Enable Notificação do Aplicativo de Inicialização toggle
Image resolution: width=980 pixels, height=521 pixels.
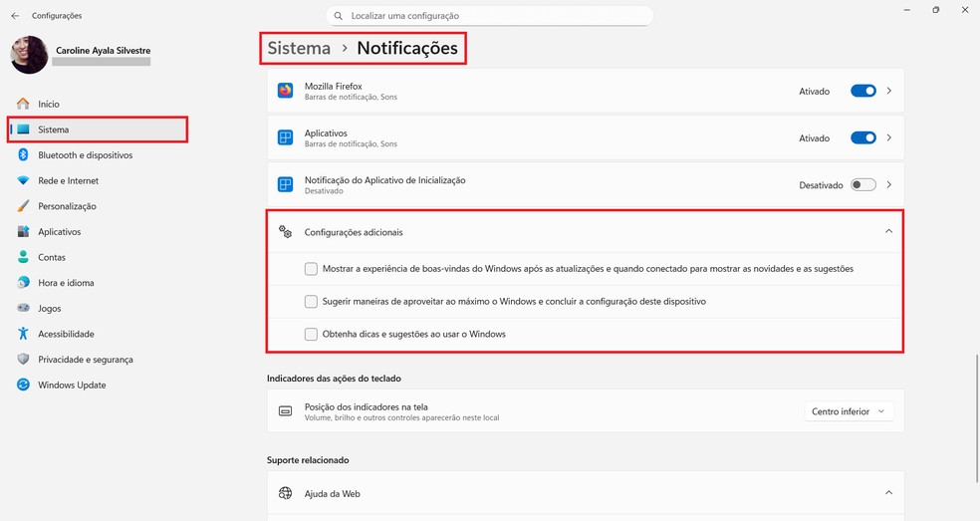(863, 184)
